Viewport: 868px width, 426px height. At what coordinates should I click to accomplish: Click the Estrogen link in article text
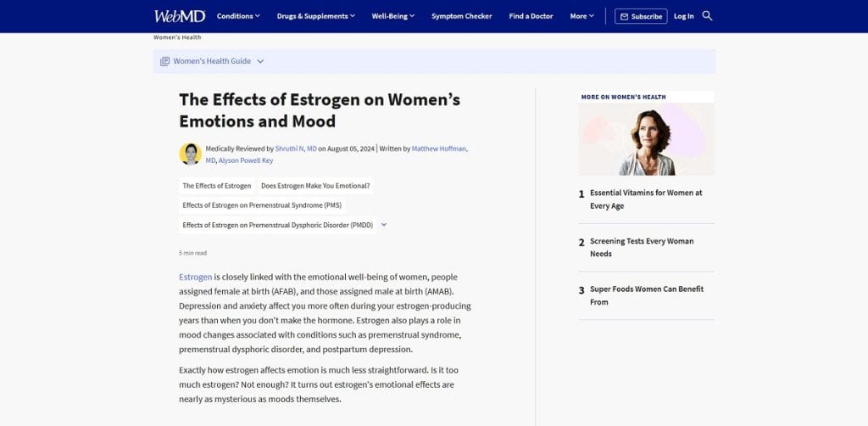tap(196, 277)
